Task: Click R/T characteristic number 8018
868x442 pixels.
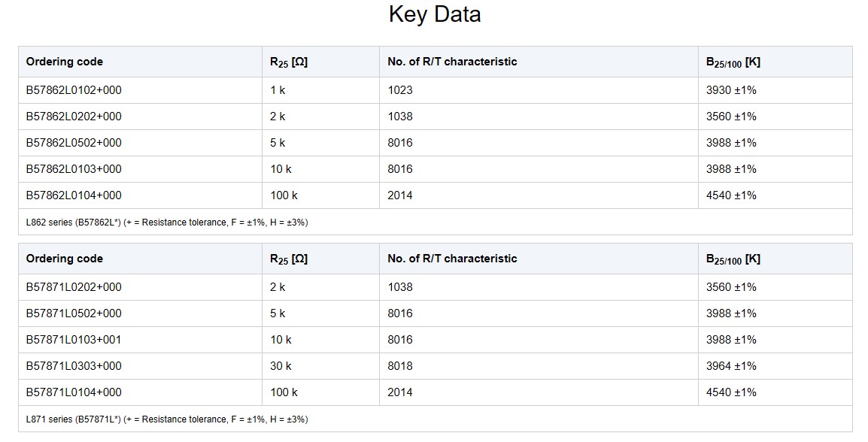Action: click(400, 366)
